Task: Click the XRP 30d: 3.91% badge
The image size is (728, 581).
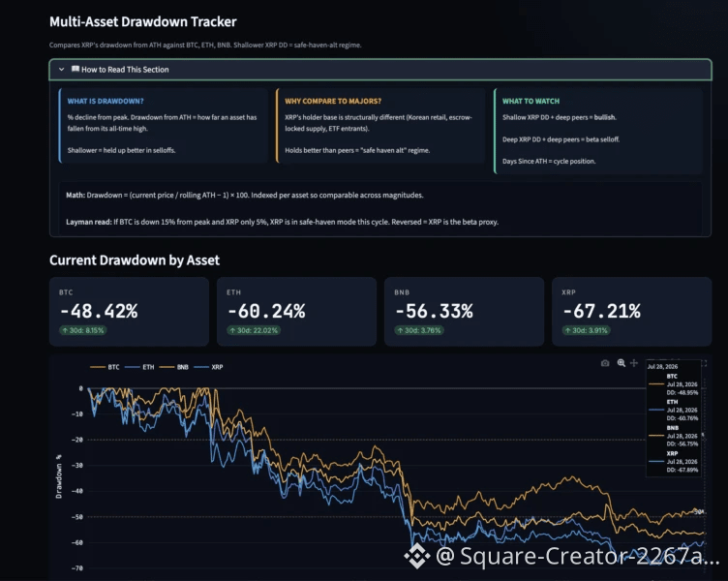Action: (x=587, y=330)
